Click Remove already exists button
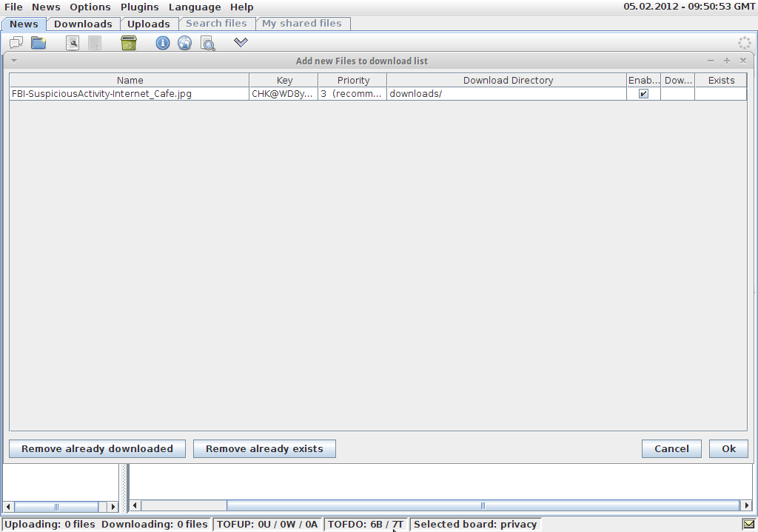758x532 pixels. 264,448
